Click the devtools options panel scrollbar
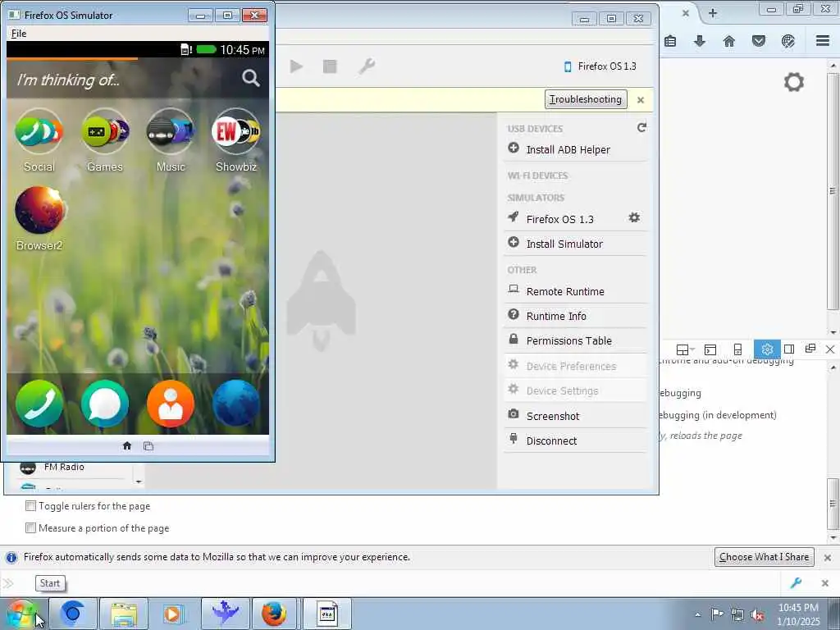Image resolution: width=840 pixels, height=630 pixels. (833, 503)
